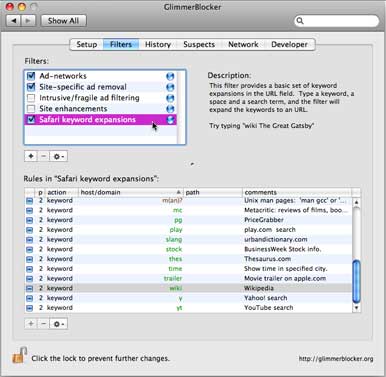Click the Show All button
Screen dimensions: 386x377
(63, 21)
